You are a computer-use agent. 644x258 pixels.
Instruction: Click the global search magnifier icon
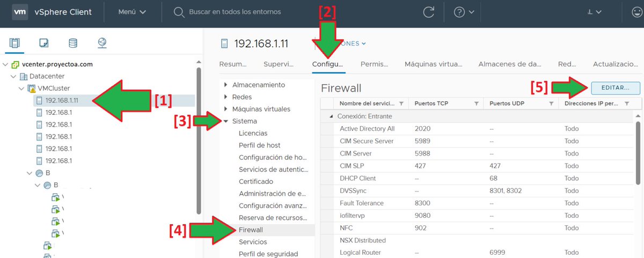(179, 12)
